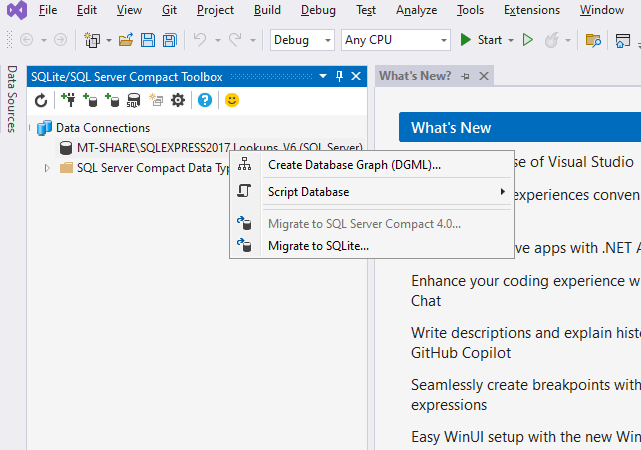This screenshot has width=641, height=450.
Task: Click Add SQL Server connection plug icon
Action: [x=68, y=100]
